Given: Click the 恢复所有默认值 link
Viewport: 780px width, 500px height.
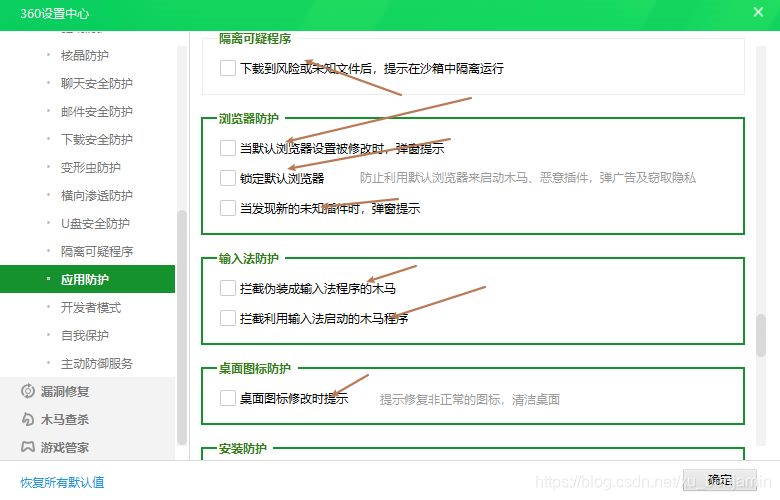Looking at the screenshot, I should 62,482.
